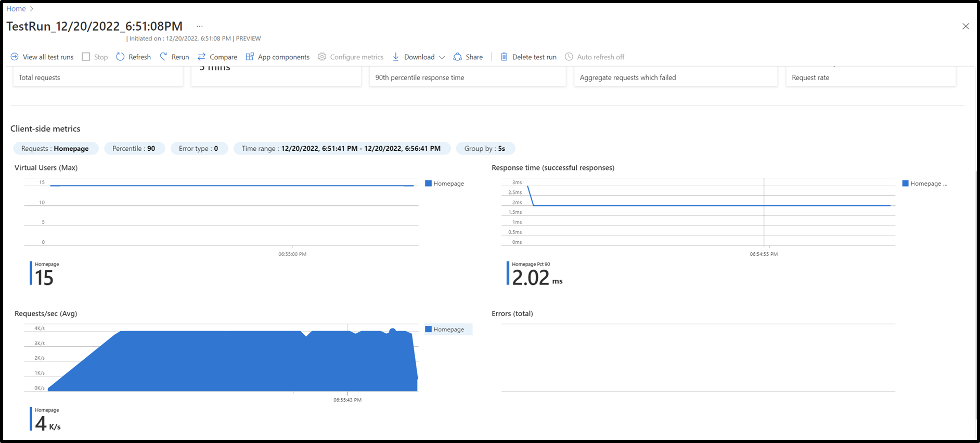This screenshot has height=443, width=980.
Task: Toggle the Stop square checkbox
Action: (86, 57)
